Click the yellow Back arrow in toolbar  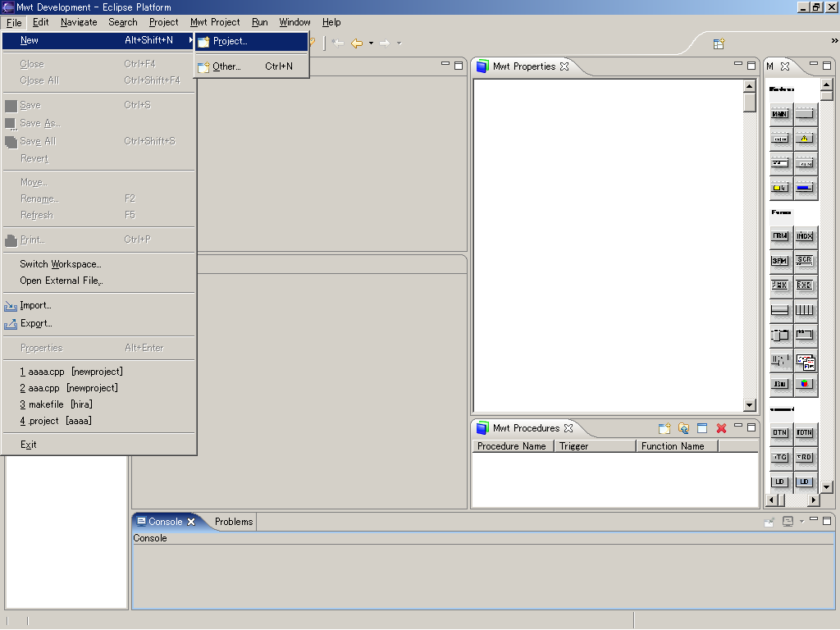click(x=357, y=43)
